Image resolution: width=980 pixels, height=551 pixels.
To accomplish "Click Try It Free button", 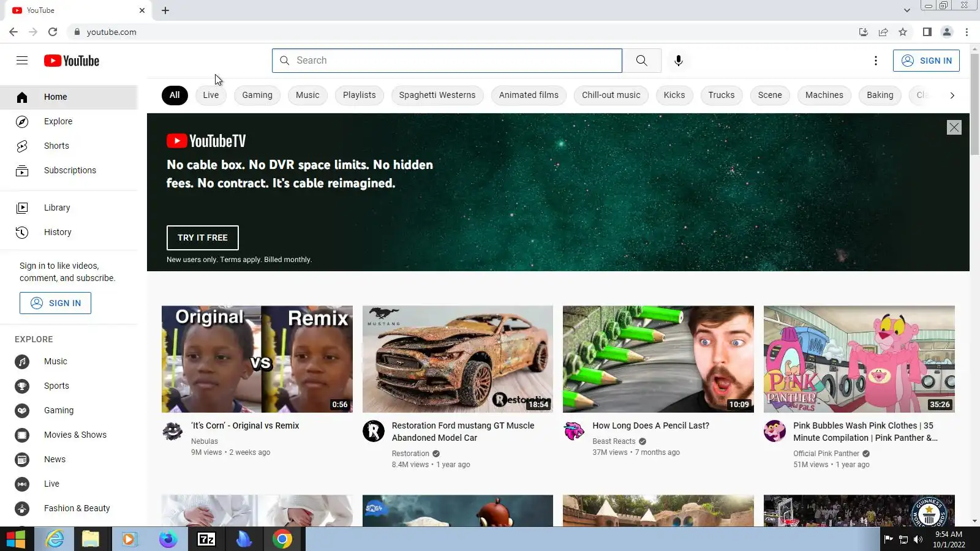I will 203,238.
